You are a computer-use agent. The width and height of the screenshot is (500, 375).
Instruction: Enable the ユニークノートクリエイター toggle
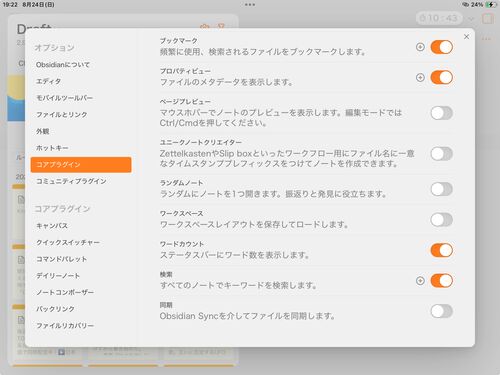441,154
